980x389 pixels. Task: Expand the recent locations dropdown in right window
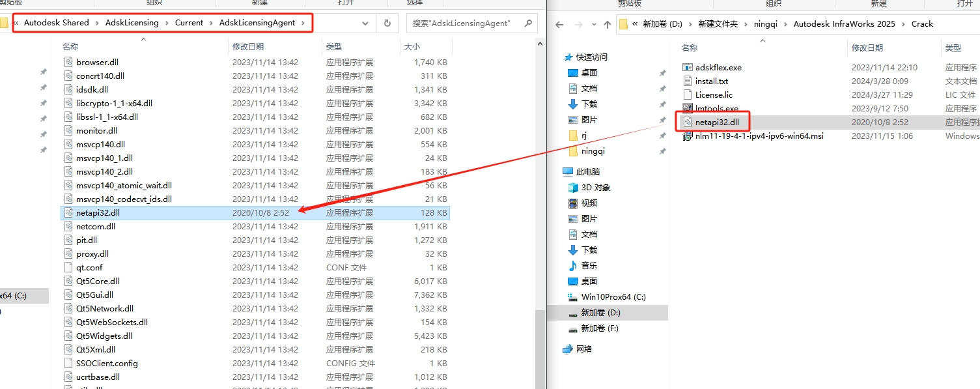[593, 24]
